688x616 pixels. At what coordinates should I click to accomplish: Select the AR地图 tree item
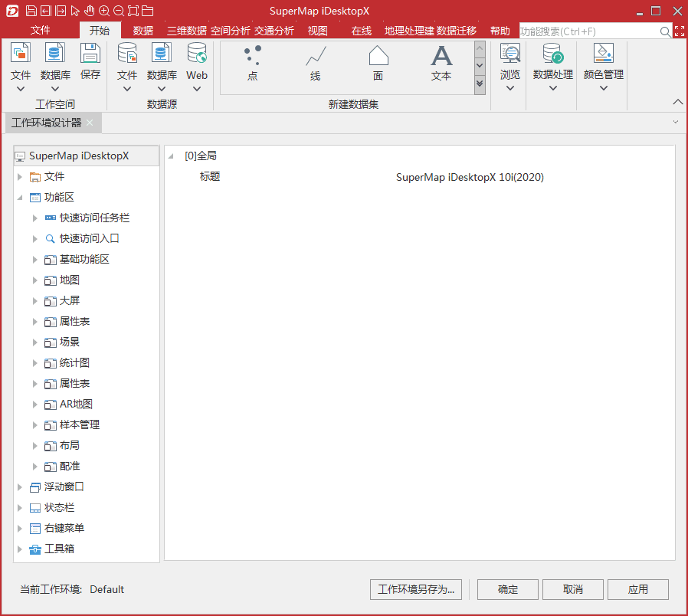pos(76,404)
